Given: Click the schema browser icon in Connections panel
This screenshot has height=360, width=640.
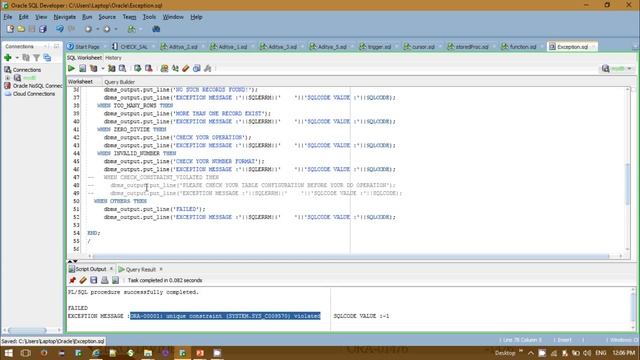Looking at the screenshot, I should click(x=47, y=58).
